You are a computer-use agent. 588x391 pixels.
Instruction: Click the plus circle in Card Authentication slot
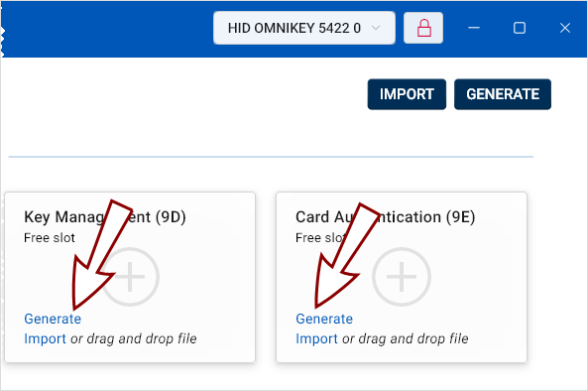click(402, 277)
